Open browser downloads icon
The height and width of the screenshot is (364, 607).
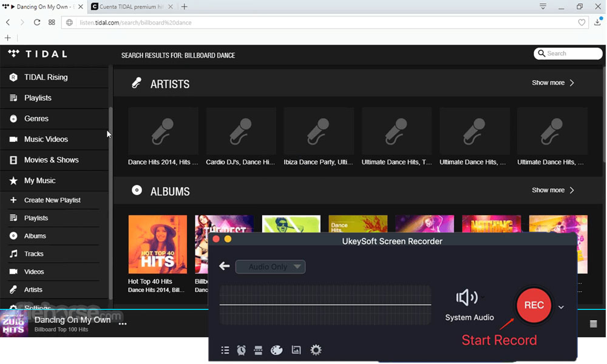[597, 22]
